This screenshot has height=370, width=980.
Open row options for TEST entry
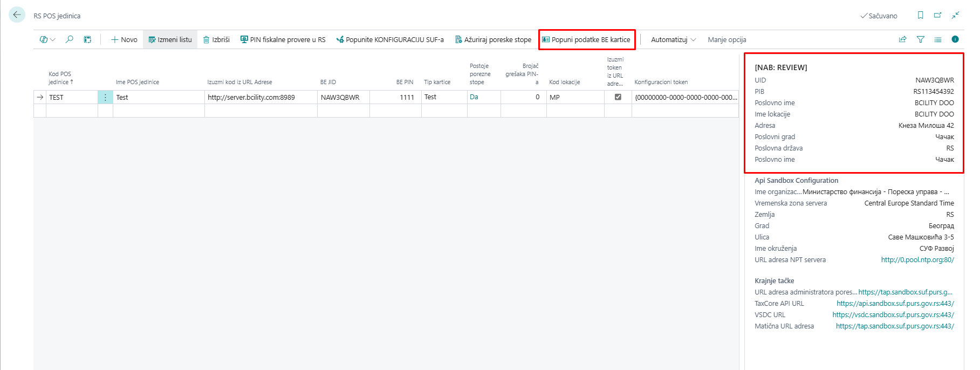(105, 97)
